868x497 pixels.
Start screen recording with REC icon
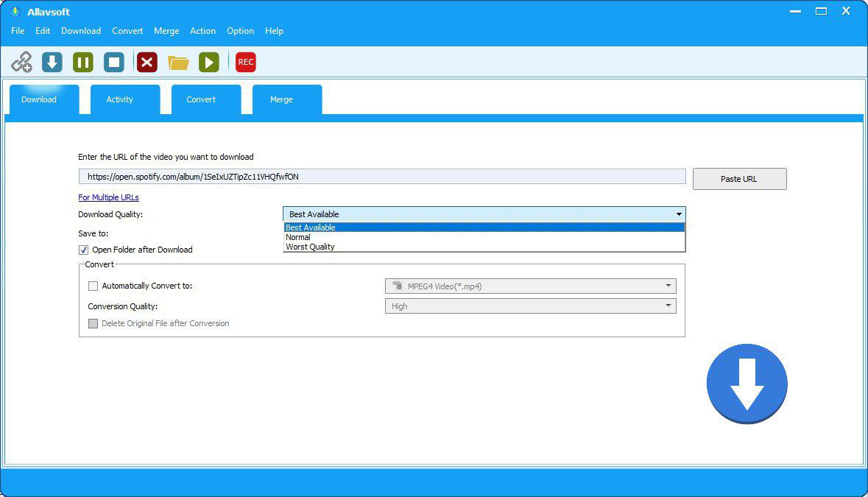(x=245, y=62)
